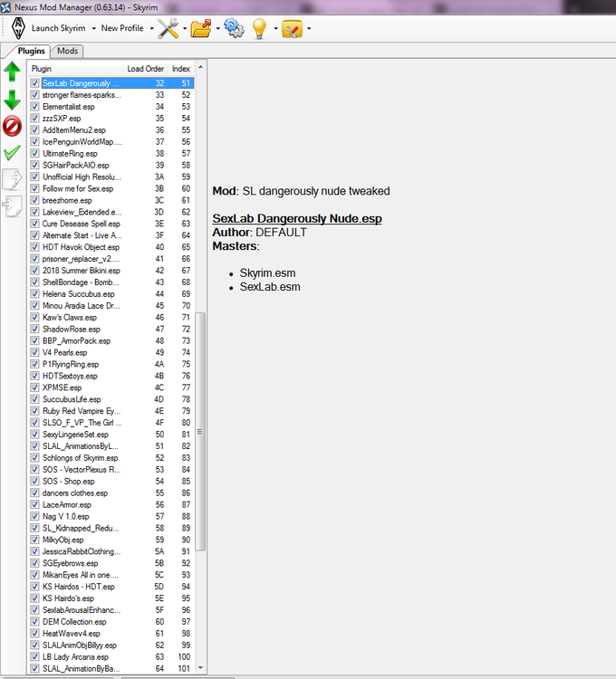Expand tools icon dropdown arrow
The width and height of the screenshot is (616, 679).
pyautogui.click(x=185, y=29)
